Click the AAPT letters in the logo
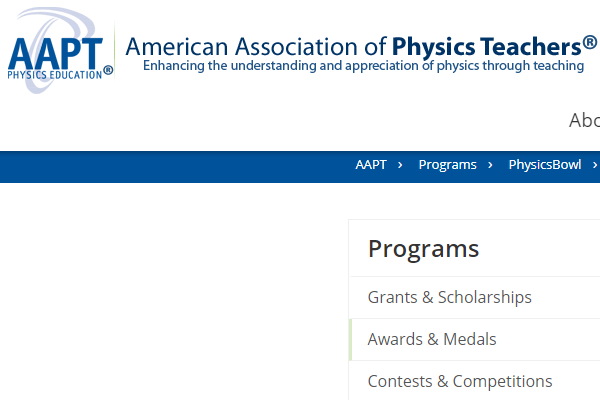This screenshot has height=400, width=600. (55, 54)
